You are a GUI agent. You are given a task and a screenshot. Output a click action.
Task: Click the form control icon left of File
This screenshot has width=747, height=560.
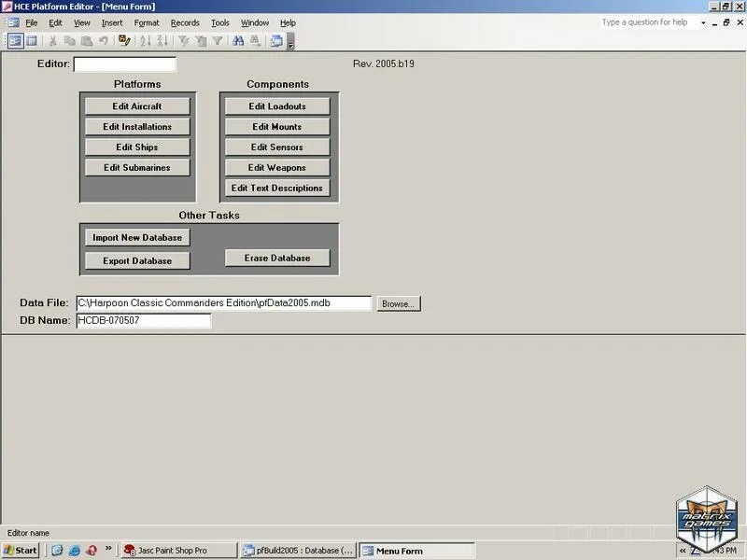[x=13, y=22]
